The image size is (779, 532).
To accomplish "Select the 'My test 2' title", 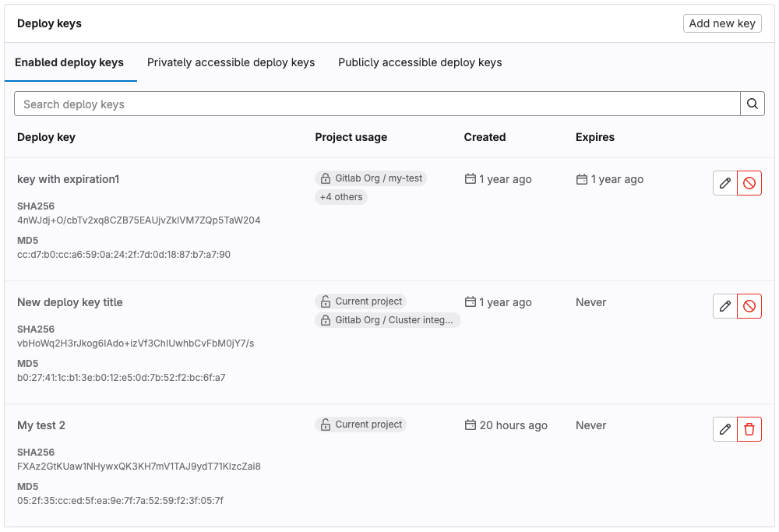I will coord(41,426).
